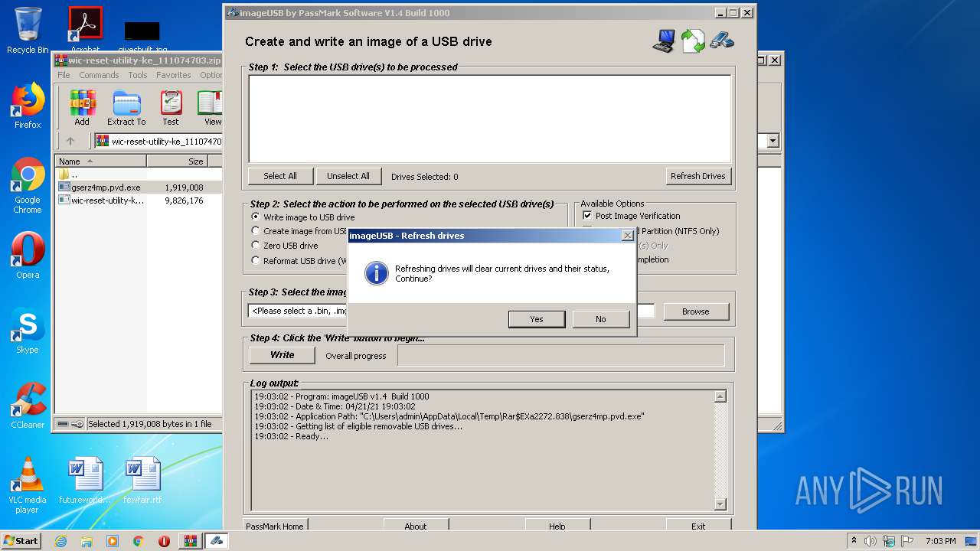980x551 pixels.
Task: Click Yes in Refresh drives dialog
Action: pyautogui.click(x=537, y=319)
